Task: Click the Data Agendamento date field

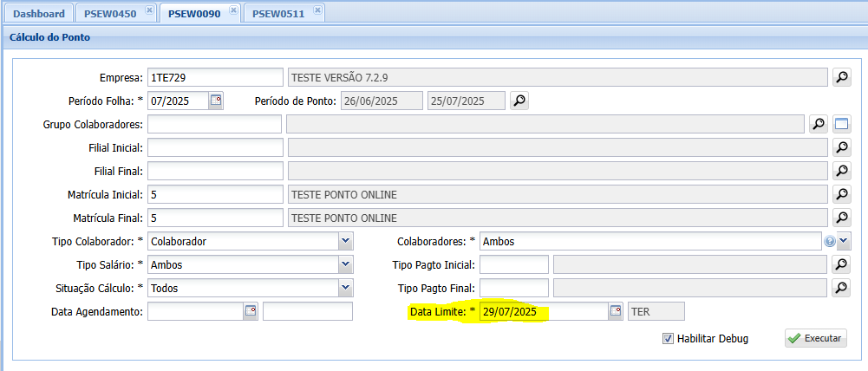Action: (196, 311)
